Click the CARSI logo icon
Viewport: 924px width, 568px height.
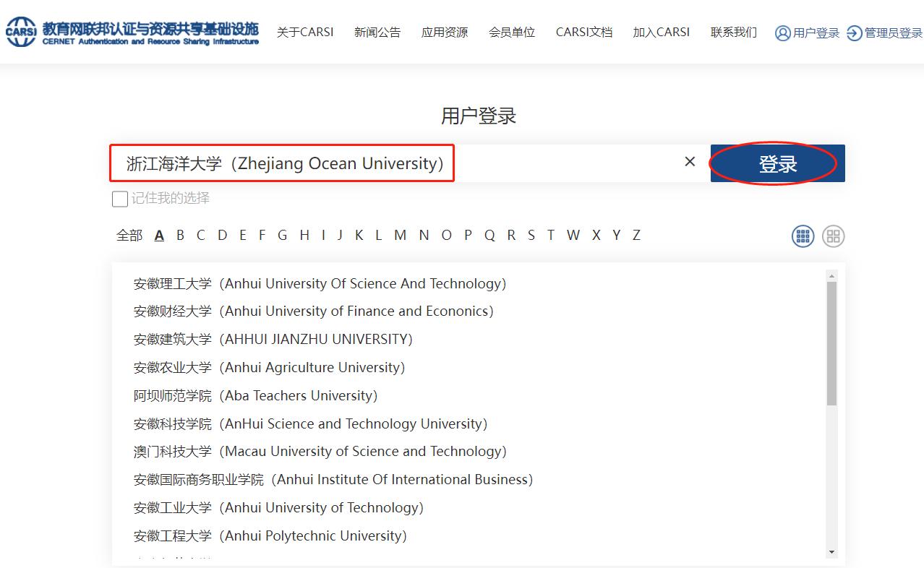[x=20, y=32]
